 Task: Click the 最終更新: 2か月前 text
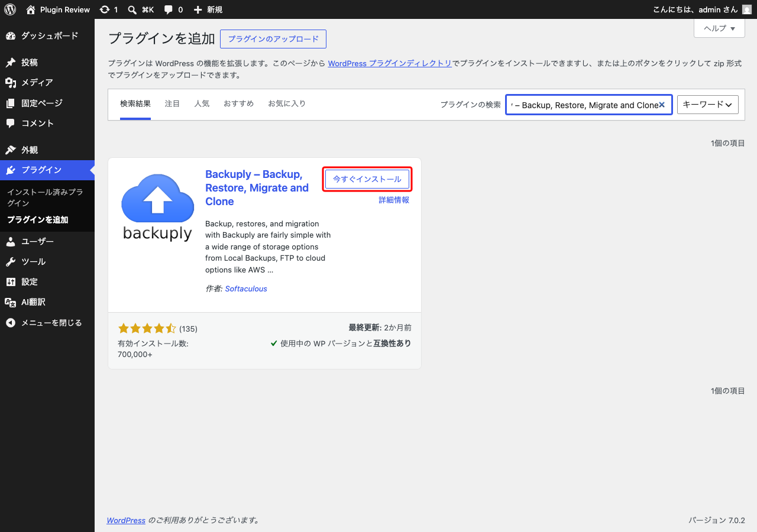380,327
